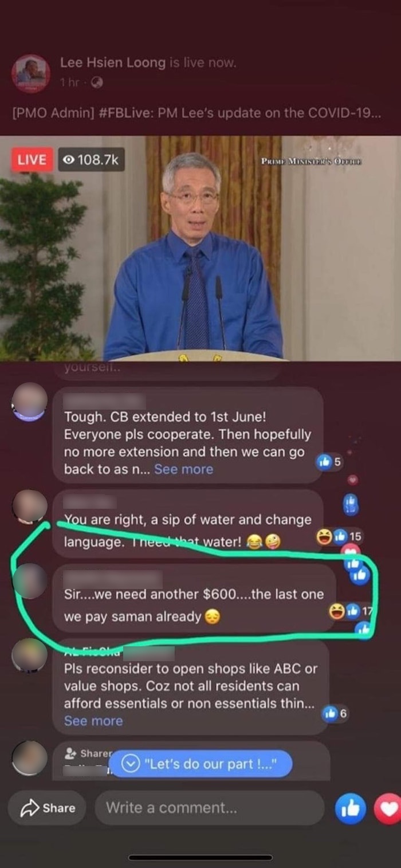Click the LIVE red badge
Viewport: 401px width, 868px height.
click(32, 160)
